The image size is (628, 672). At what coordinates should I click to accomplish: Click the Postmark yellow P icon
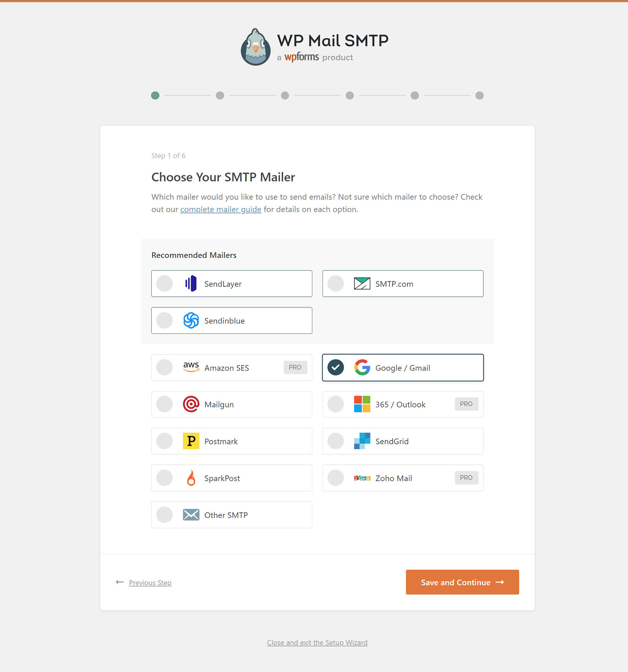click(x=191, y=441)
